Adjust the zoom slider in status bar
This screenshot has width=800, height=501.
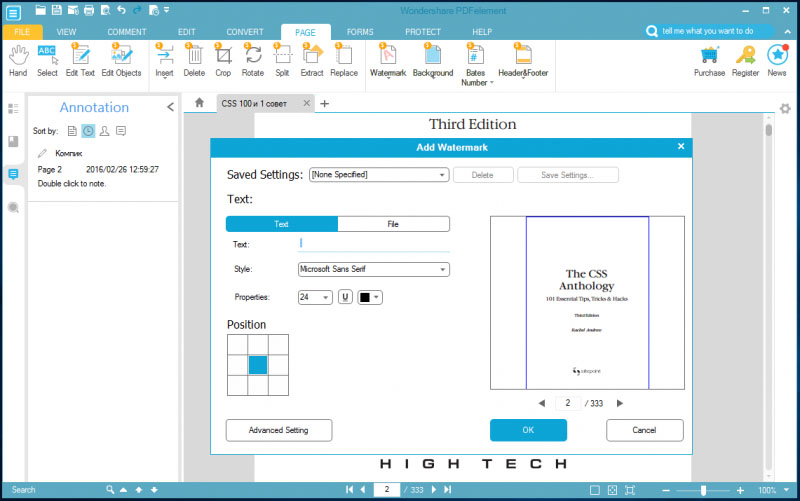pyautogui.click(x=703, y=490)
